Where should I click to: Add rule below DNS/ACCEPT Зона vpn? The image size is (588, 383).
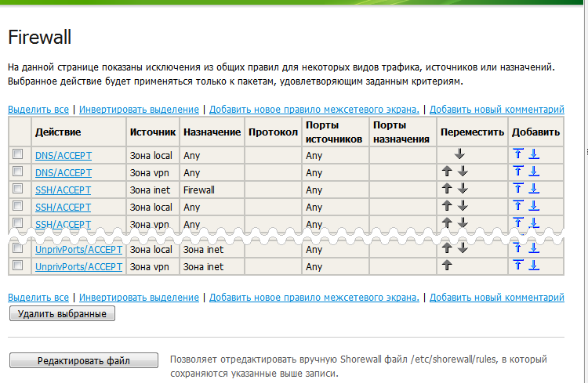click(534, 172)
